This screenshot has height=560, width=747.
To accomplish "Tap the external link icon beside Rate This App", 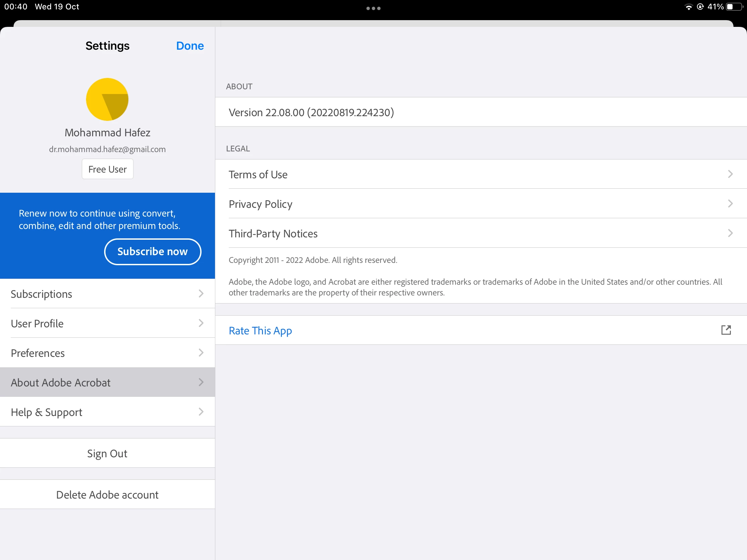I will pyautogui.click(x=726, y=330).
